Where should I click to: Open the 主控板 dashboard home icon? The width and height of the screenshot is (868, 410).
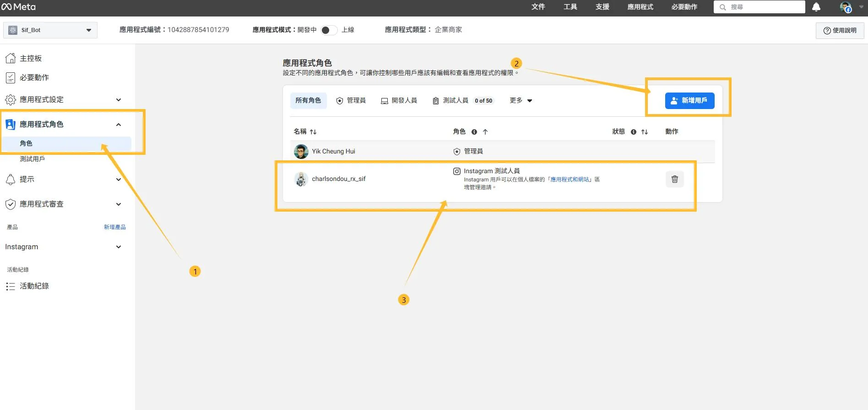click(11, 58)
